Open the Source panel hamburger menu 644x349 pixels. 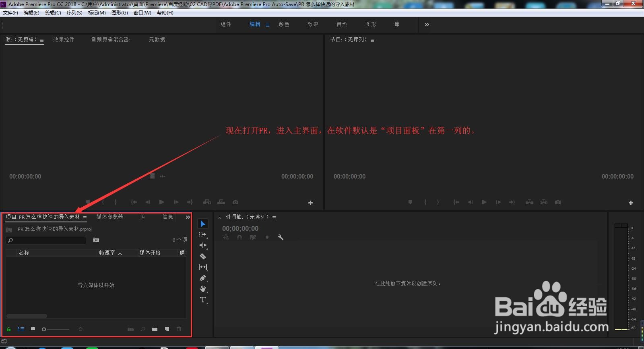42,40
